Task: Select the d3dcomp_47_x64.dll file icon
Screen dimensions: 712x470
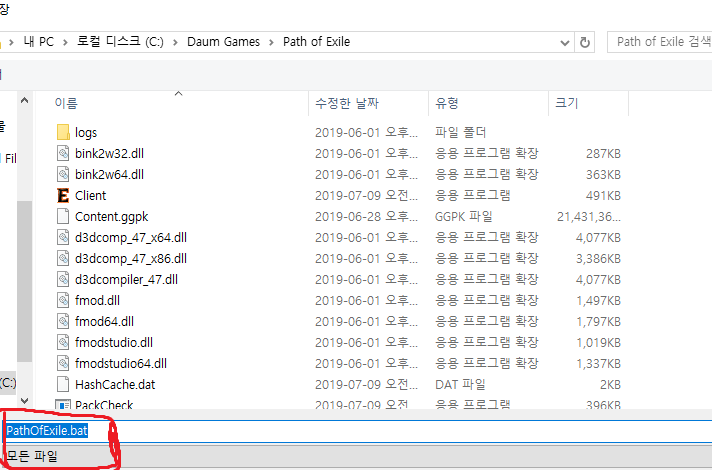Action: [63, 237]
